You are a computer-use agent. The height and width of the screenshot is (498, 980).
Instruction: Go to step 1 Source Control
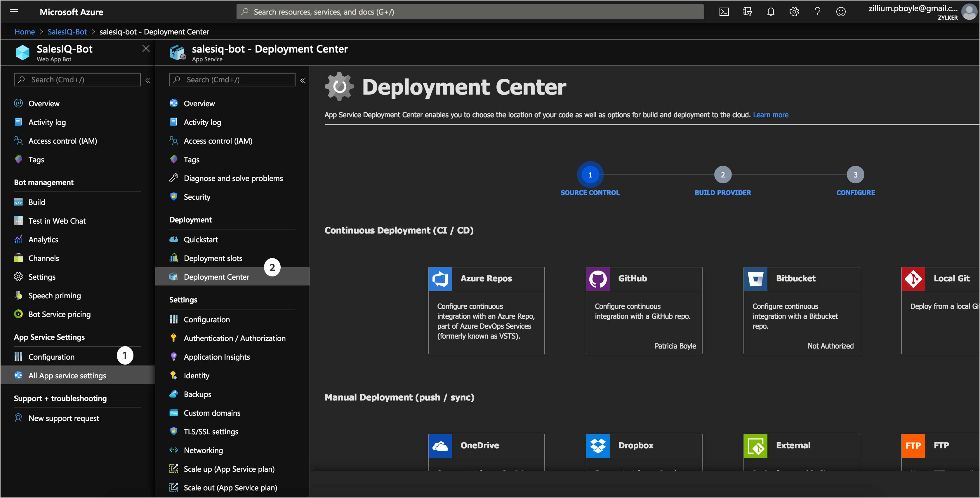pos(590,175)
